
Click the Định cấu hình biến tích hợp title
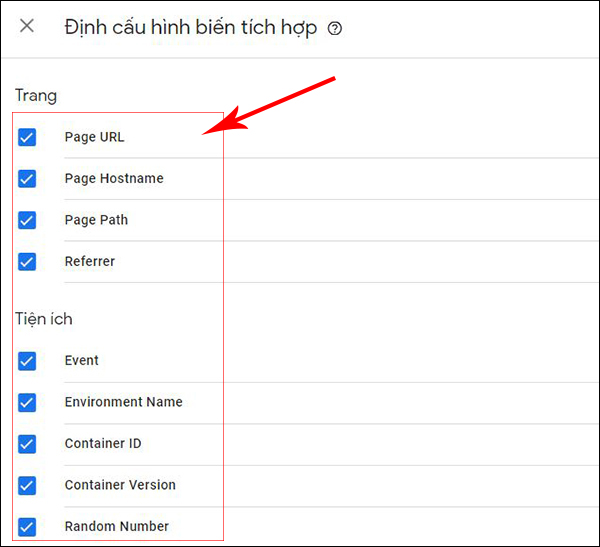tap(191, 28)
